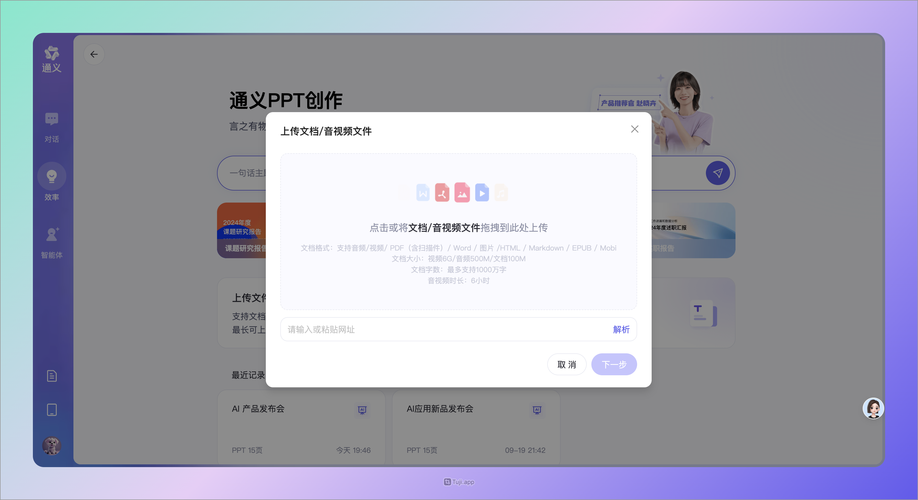Click the 09-19 21:42 timestamp
The image size is (918, 500).
coord(525,450)
